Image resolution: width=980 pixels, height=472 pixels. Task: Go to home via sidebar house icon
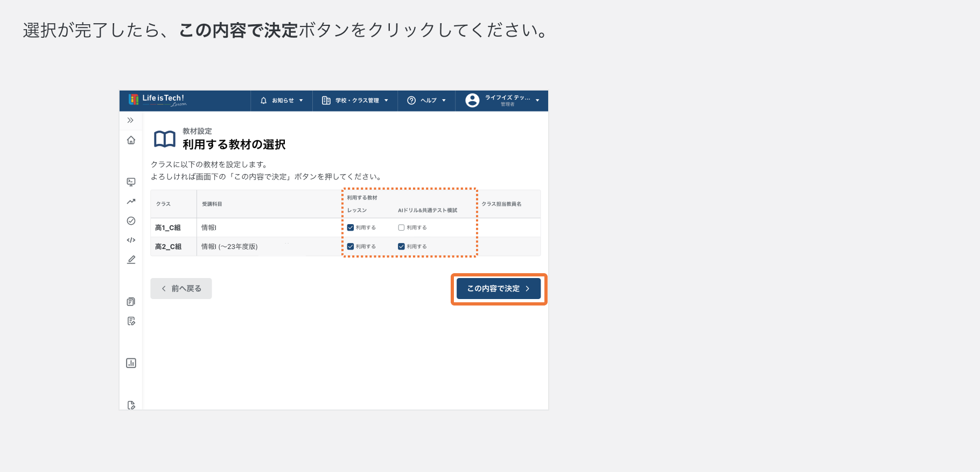click(131, 140)
